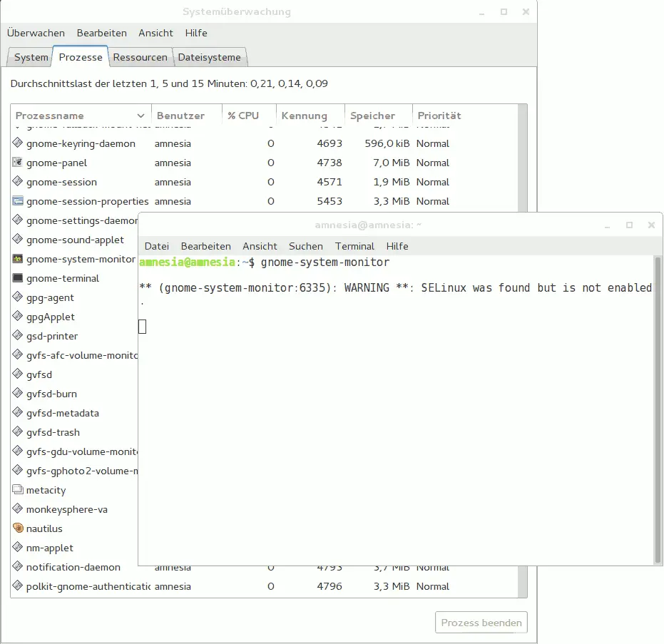664x644 pixels.
Task: Switch to the Dateisysteme tab
Action: pos(210,57)
